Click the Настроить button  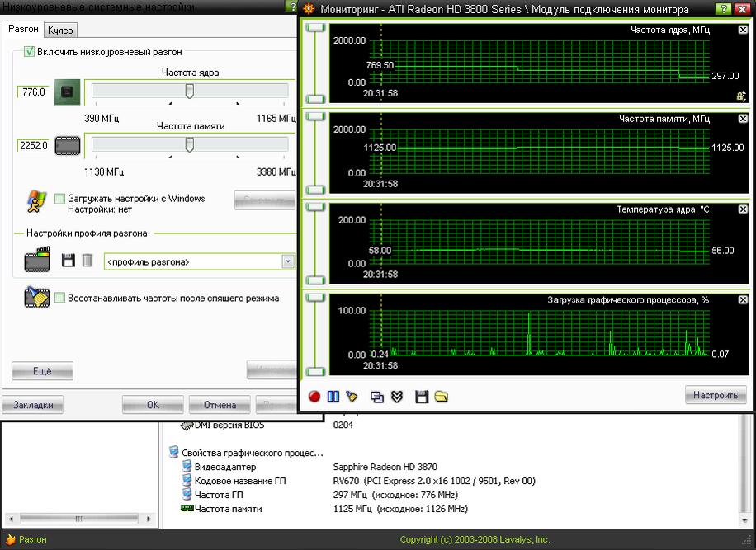pyautogui.click(x=715, y=395)
